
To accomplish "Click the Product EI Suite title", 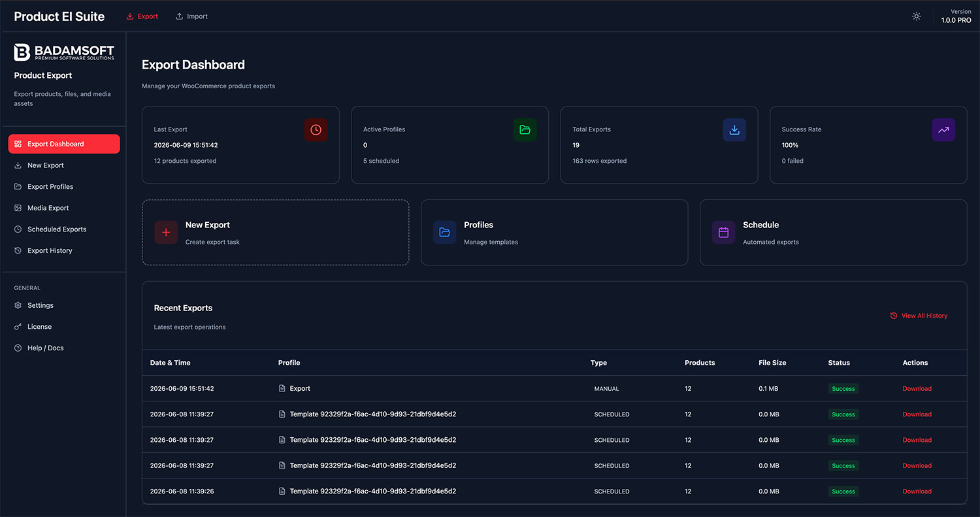I will point(59,16).
